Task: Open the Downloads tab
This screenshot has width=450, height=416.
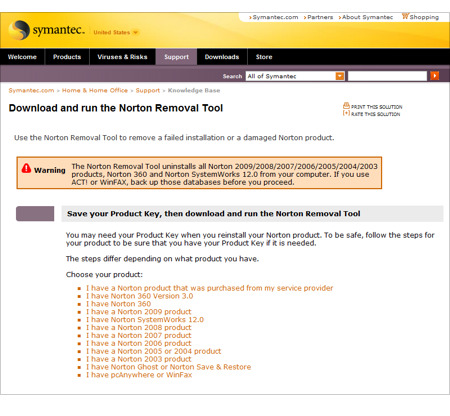Action: (222, 57)
